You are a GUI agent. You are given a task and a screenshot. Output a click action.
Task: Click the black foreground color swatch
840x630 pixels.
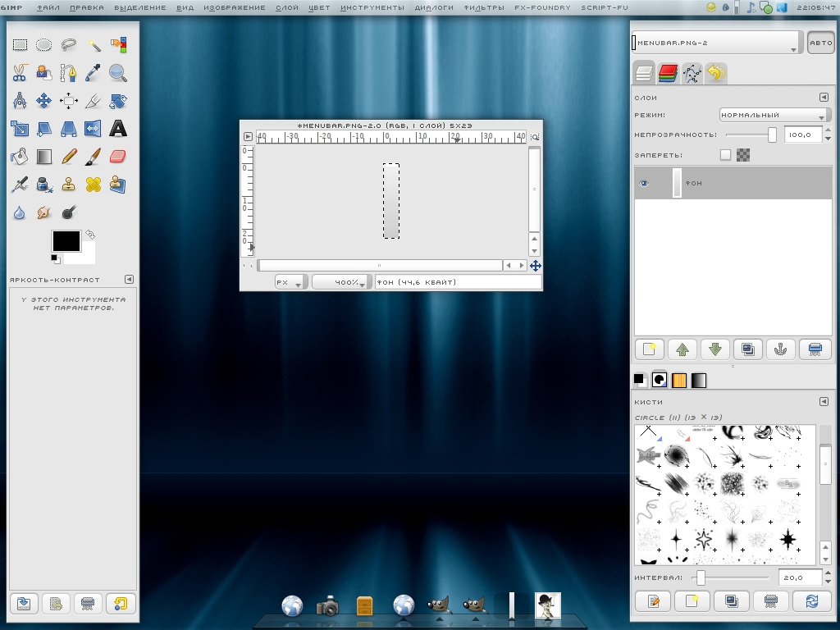pos(66,241)
